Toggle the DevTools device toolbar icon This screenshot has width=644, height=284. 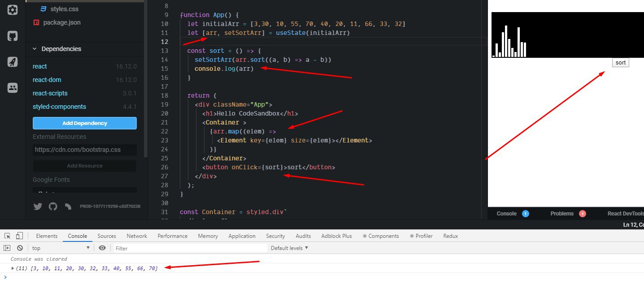tap(19, 236)
